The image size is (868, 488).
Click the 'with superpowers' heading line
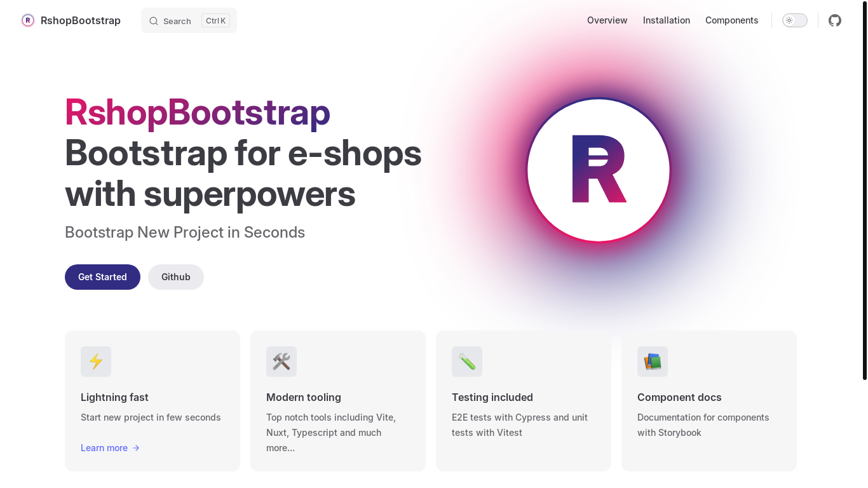pos(210,194)
